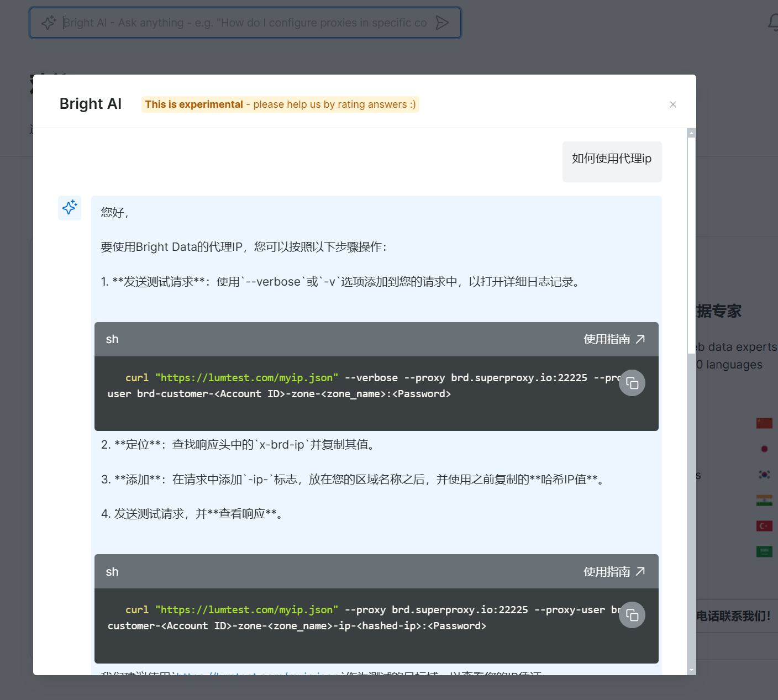This screenshot has height=700, width=778.
Task: Click the first code block's sh label
Action: coord(112,339)
